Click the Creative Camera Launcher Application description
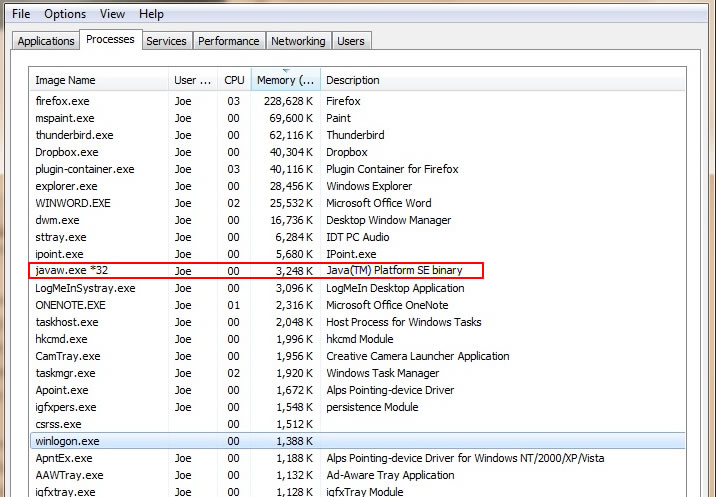Image resolution: width=716 pixels, height=497 pixels. coord(417,356)
